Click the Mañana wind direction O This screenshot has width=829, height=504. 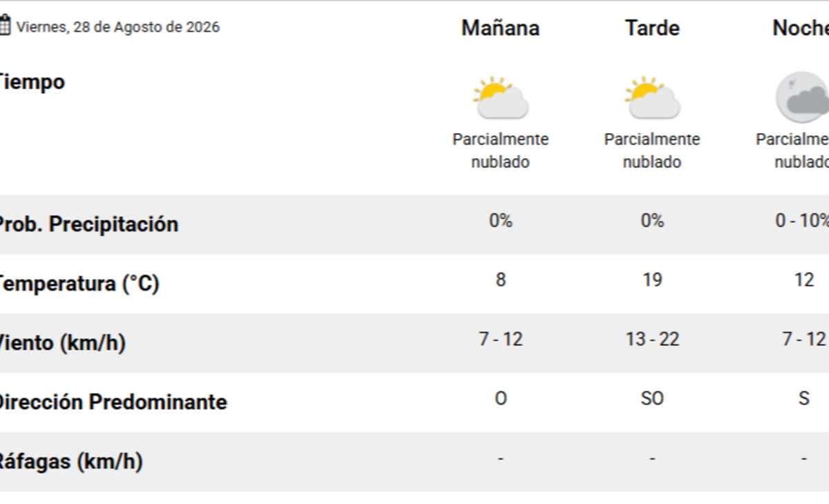(x=501, y=398)
